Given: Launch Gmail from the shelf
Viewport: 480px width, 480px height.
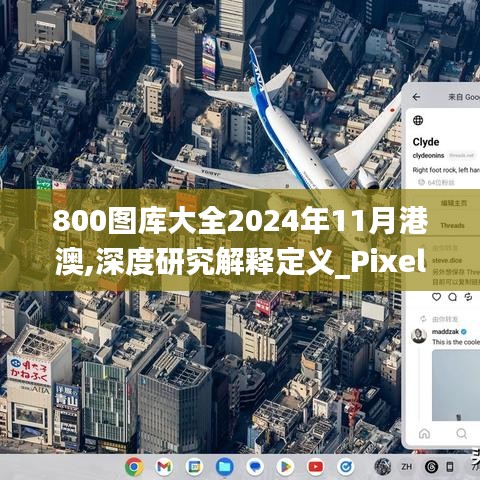Looking at the screenshot, I should click(164, 467).
